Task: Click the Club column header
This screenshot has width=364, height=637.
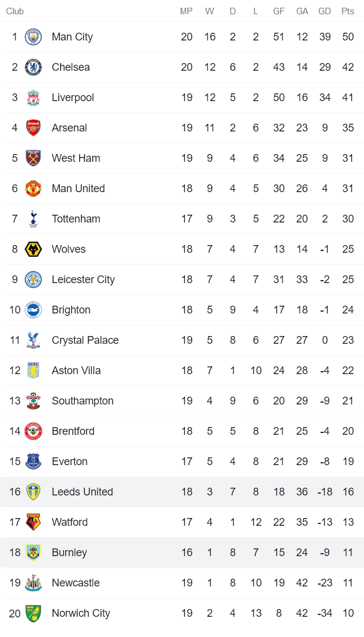Action: pyautogui.click(x=15, y=11)
